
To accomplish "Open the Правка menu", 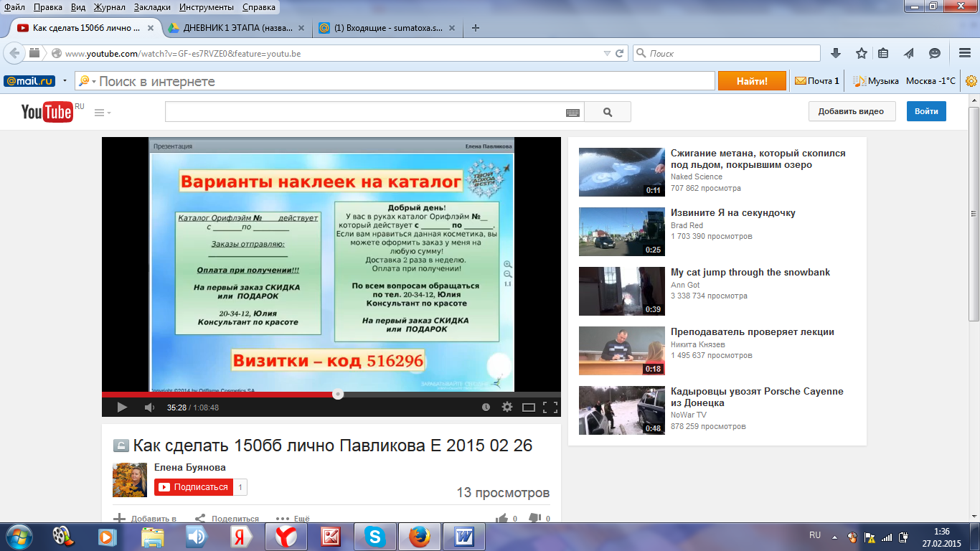I will (x=47, y=7).
